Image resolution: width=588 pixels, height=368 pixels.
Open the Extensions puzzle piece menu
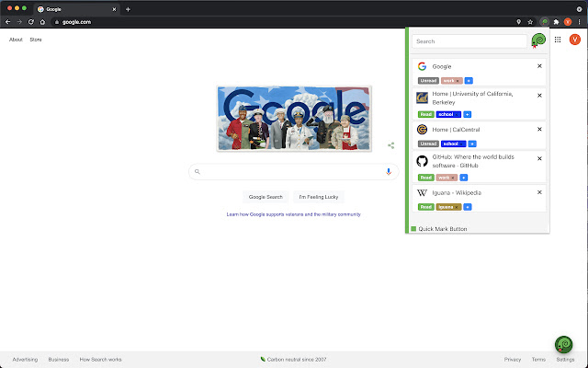click(x=556, y=22)
